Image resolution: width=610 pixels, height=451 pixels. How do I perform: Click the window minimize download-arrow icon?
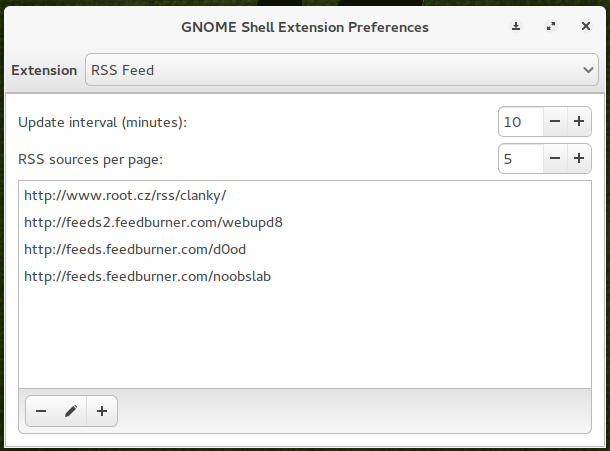(x=516, y=26)
